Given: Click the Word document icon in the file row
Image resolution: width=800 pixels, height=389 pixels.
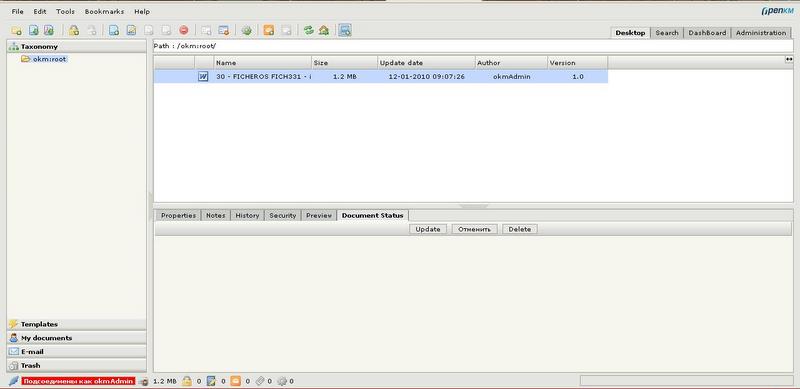Looking at the screenshot, I should point(203,77).
